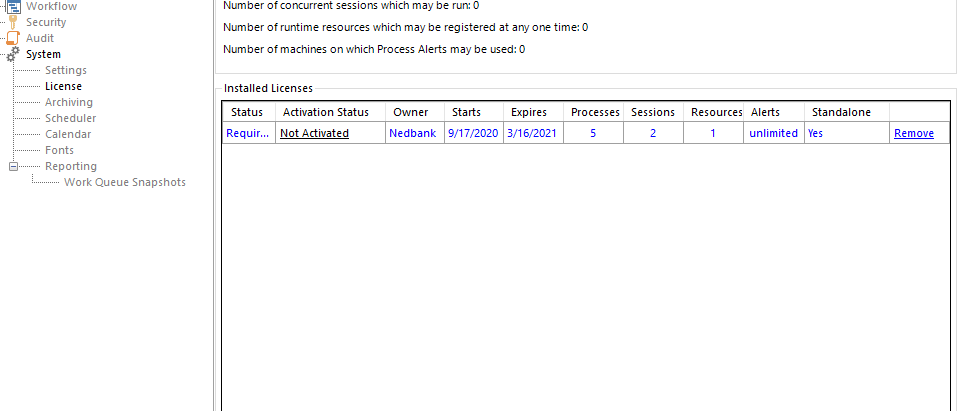Click the 'Requir...' status cell

click(247, 133)
